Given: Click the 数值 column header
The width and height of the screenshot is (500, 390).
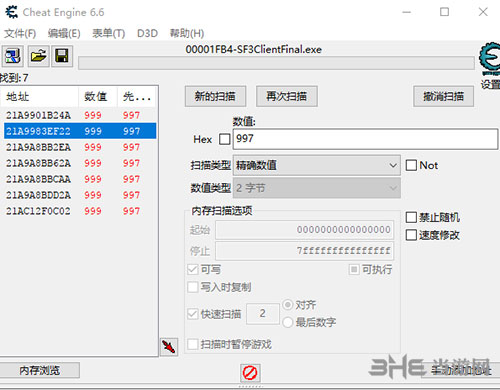Looking at the screenshot, I should 98,97.
